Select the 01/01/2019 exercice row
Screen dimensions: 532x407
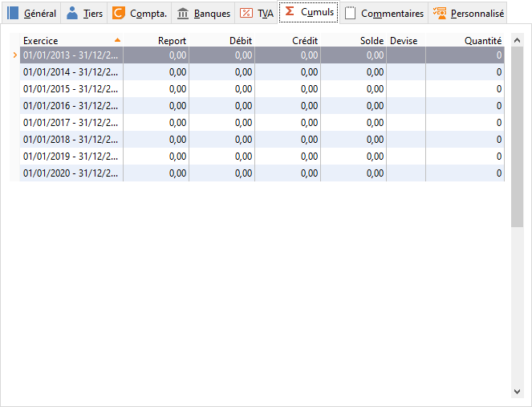[262, 157]
